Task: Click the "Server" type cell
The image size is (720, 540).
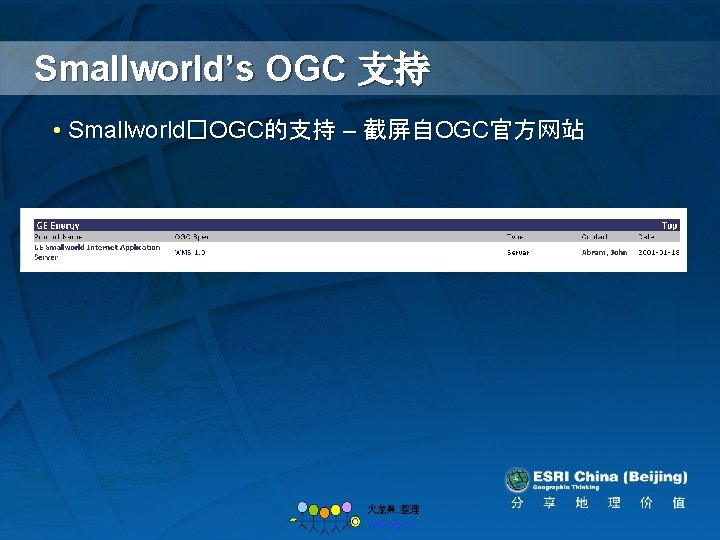Action: [518, 252]
